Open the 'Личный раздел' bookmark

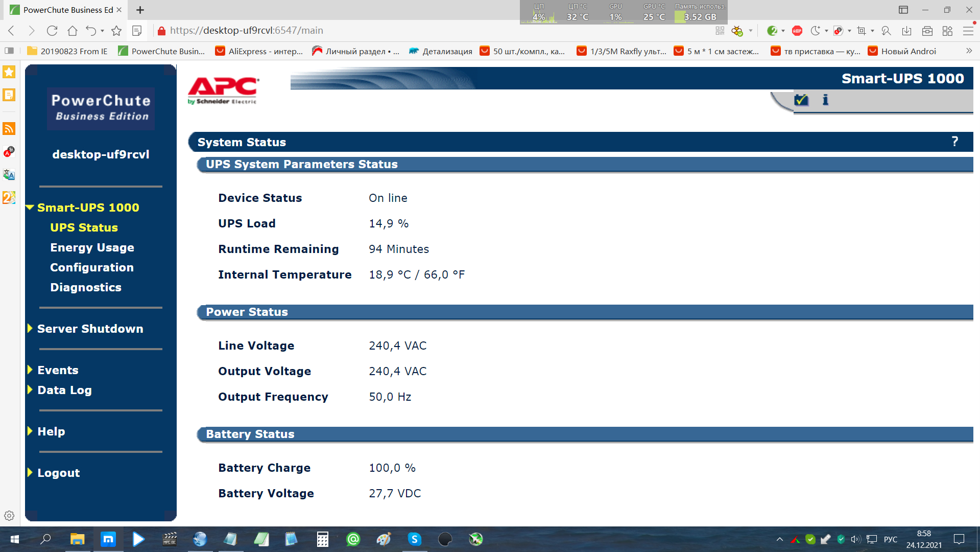point(356,51)
